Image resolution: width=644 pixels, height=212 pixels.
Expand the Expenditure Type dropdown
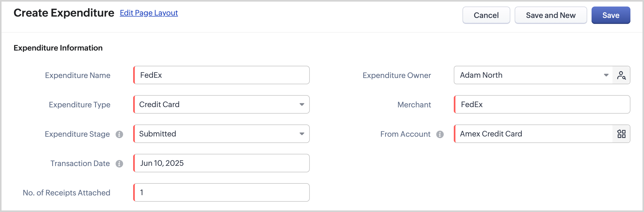point(302,105)
